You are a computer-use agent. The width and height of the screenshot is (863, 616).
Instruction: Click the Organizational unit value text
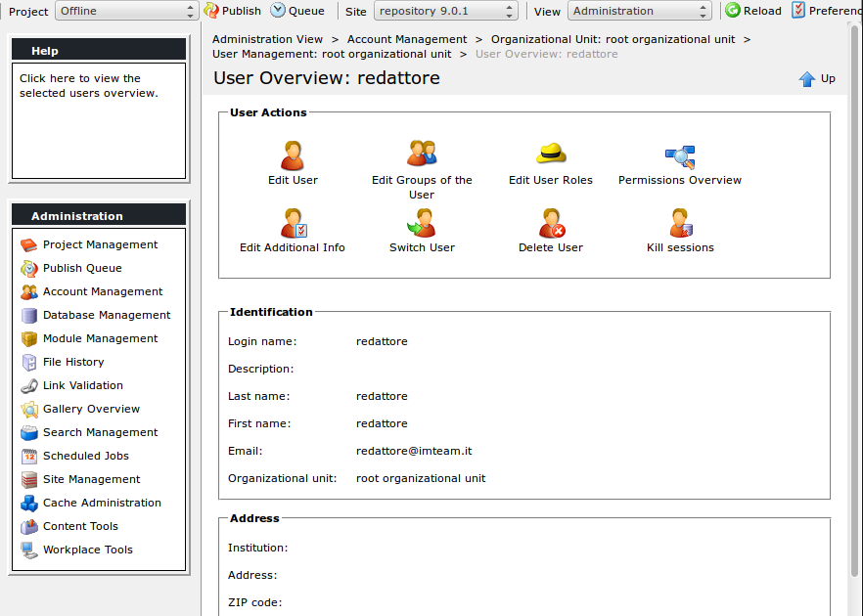pyautogui.click(x=421, y=478)
